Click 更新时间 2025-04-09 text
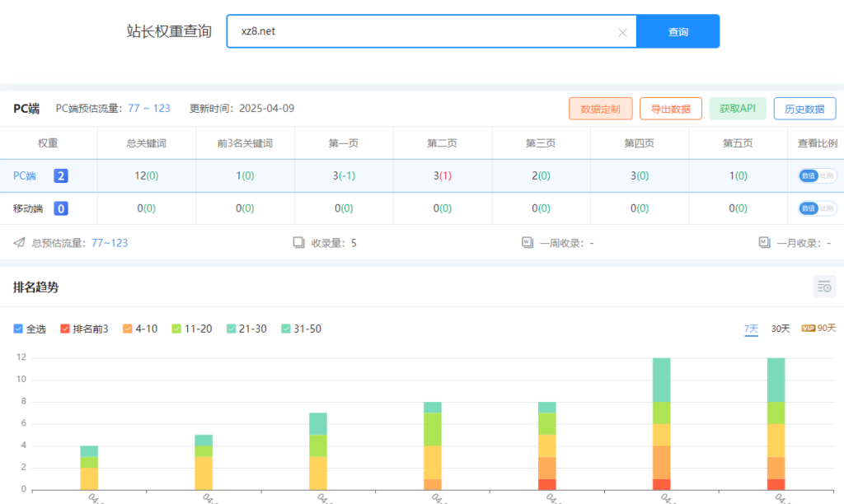This screenshot has height=504, width=844. click(241, 109)
